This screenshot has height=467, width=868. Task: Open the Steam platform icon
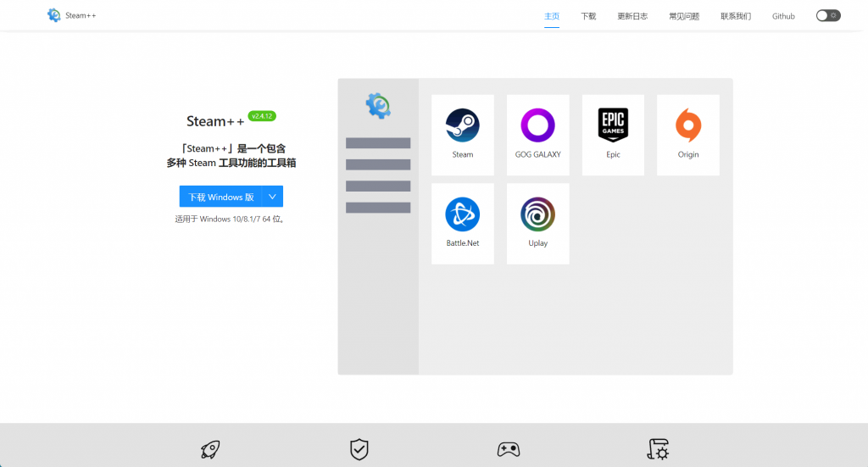click(x=462, y=125)
